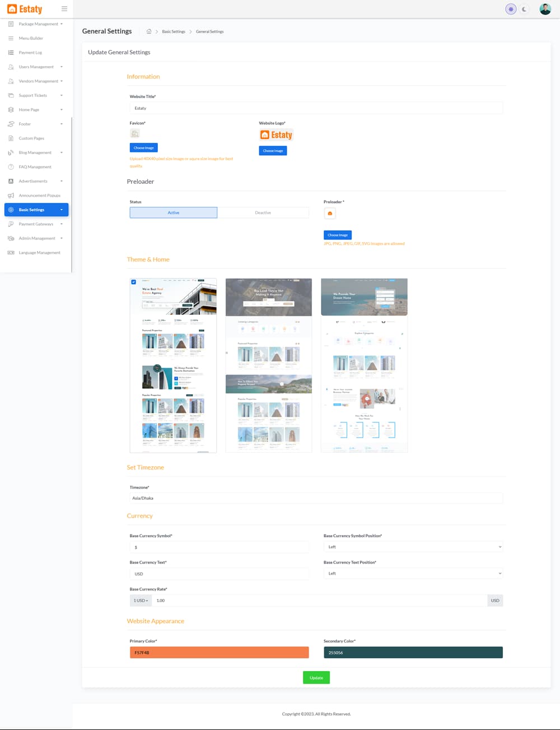Screen dimensions: 560x730
Task: Click the Website Title input field
Action: click(316, 108)
